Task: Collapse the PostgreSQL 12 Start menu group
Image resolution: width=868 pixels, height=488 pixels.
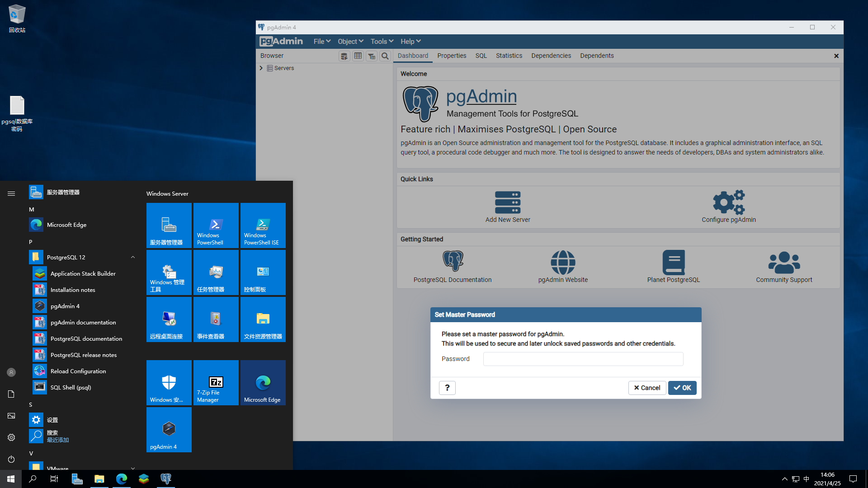Action: (133, 257)
